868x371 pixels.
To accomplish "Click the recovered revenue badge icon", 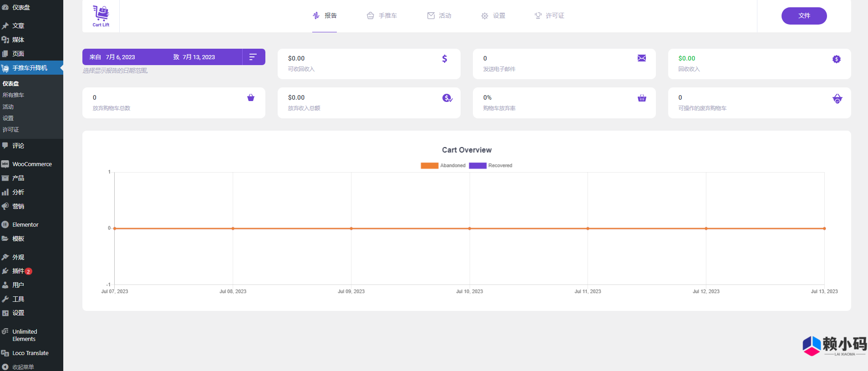I will tap(837, 59).
